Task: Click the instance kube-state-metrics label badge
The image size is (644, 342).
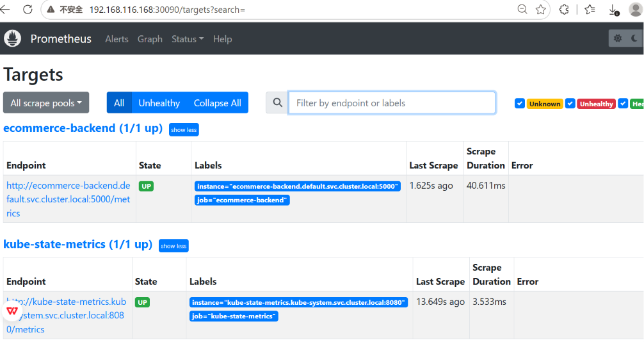Action: click(x=298, y=302)
